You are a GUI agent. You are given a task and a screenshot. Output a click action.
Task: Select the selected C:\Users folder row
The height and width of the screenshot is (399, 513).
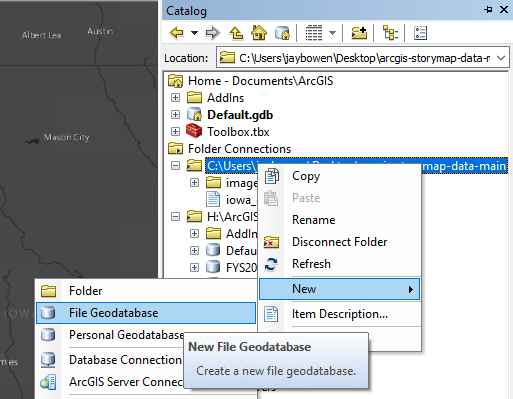pyautogui.click(x=356, y=166)
